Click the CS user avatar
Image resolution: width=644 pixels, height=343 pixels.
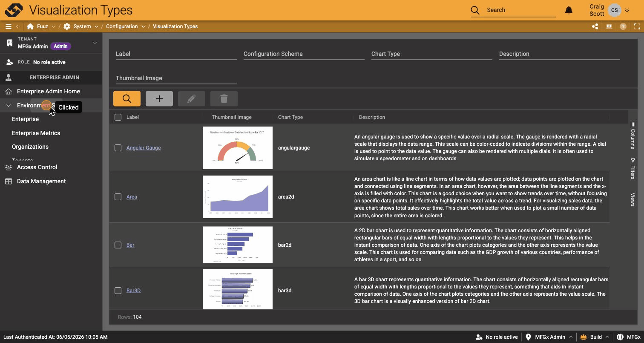click(x=615, y=10)
